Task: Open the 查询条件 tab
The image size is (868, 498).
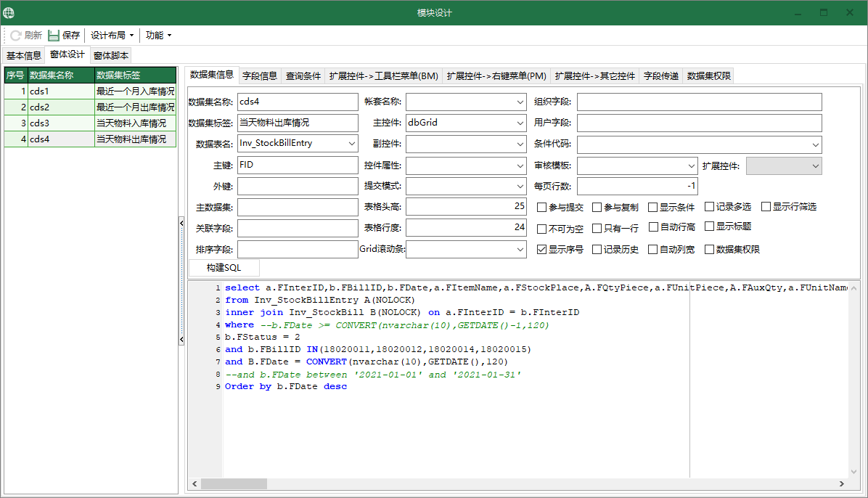Action: [x=303, y=76]
